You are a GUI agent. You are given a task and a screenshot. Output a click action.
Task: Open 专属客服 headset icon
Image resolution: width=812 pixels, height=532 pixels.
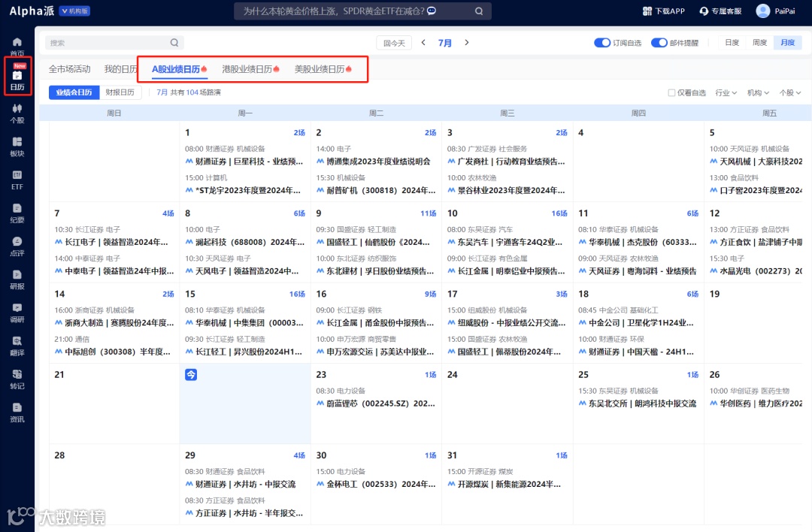(704, 11)
